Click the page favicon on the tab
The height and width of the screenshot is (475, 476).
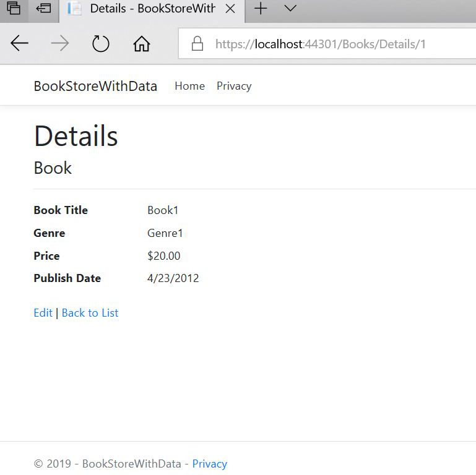(x=74, y=9)
